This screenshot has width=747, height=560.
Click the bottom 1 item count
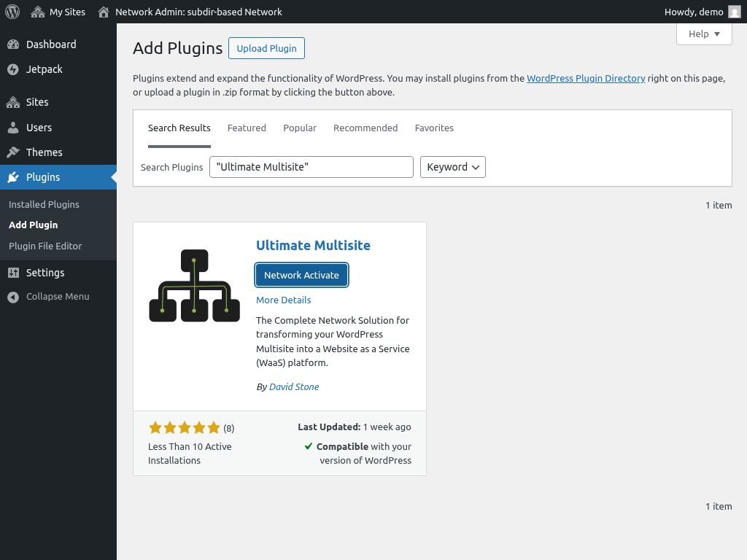tap(719, 506)
